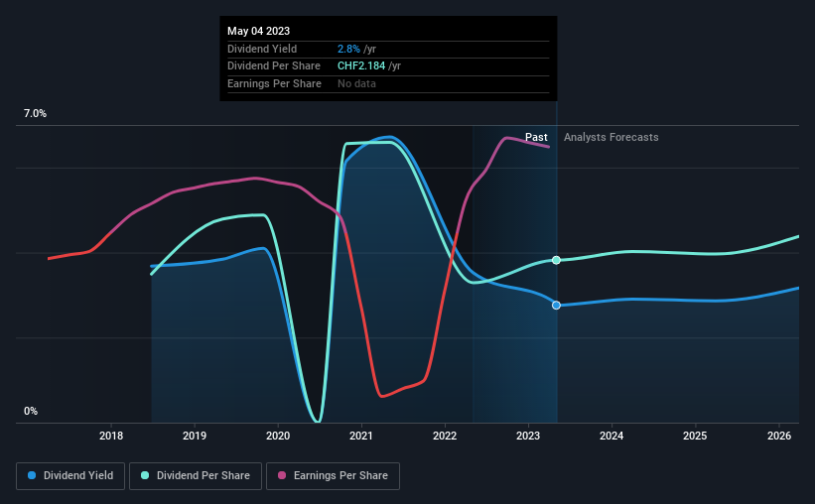
Task: Click the tooltip's Dividend Yield row label
Action: point(262,49)
